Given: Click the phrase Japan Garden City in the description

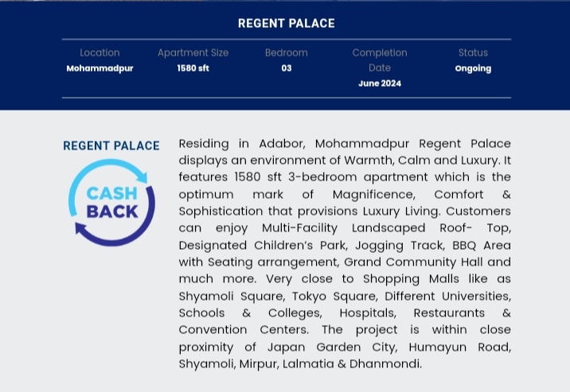Looking at the screenshot, I should (x=332, y=347).
